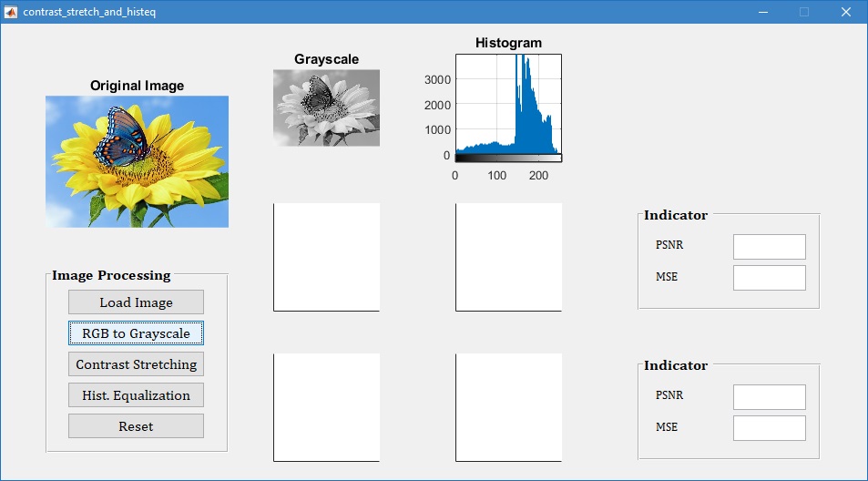Click the grayscale gradient bar under the histogram

(508, 159)
